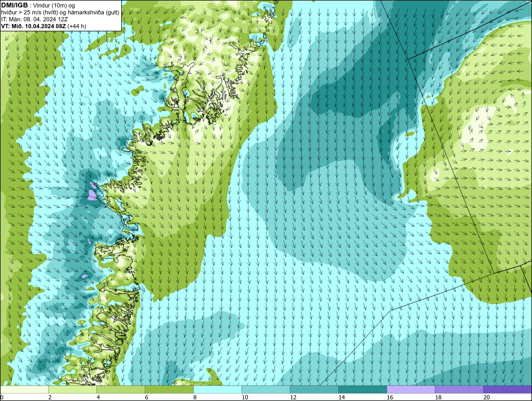The width and height of the screenshot is (532, 401).
Task: Click the legend swatch above 20 m/s
Action: pyautogui.click(x=508, y=389)
